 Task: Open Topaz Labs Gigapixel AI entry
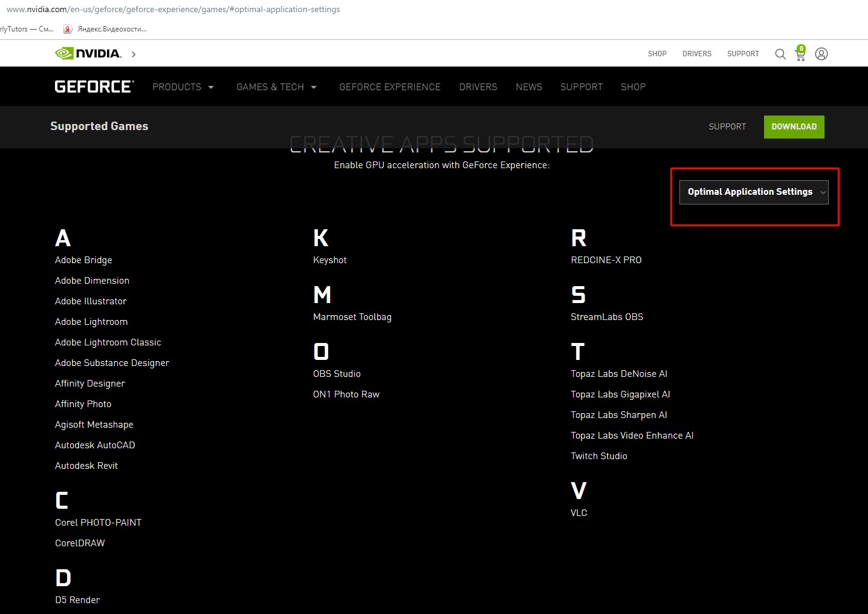[x=620, y=394]
